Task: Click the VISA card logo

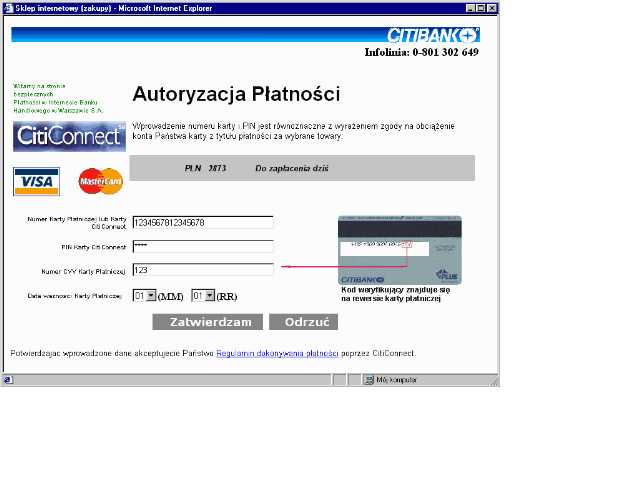Action: pos(36,182)
